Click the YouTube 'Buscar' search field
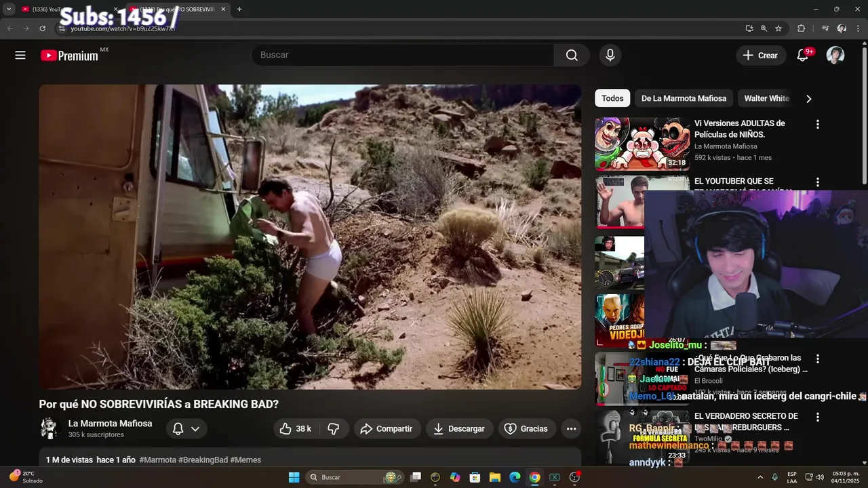This screenshot has width=868, height=488. [x=403, y=56]
